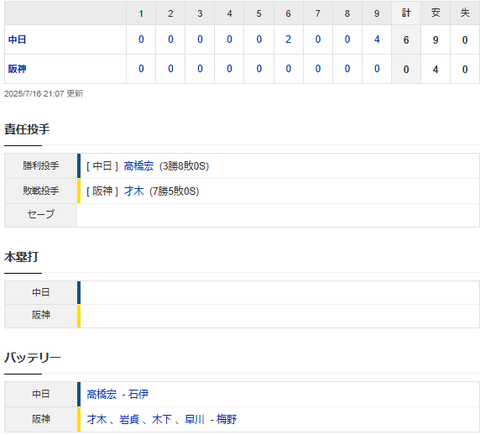The width and height of the screenshot is (480, 435).
Task: Open pitcher 早川 player link
Action: pyautogui.click(x=195, y=419)
